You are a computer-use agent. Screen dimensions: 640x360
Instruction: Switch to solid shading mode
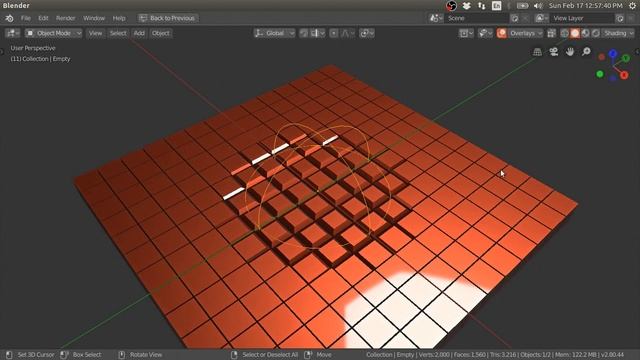tap(575, 33)
